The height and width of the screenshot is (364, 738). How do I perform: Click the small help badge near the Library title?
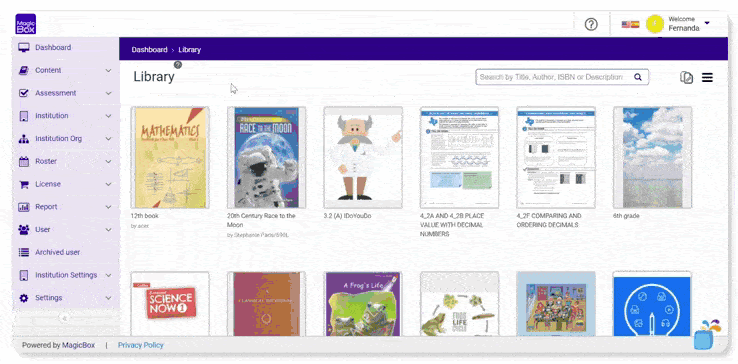177,65
